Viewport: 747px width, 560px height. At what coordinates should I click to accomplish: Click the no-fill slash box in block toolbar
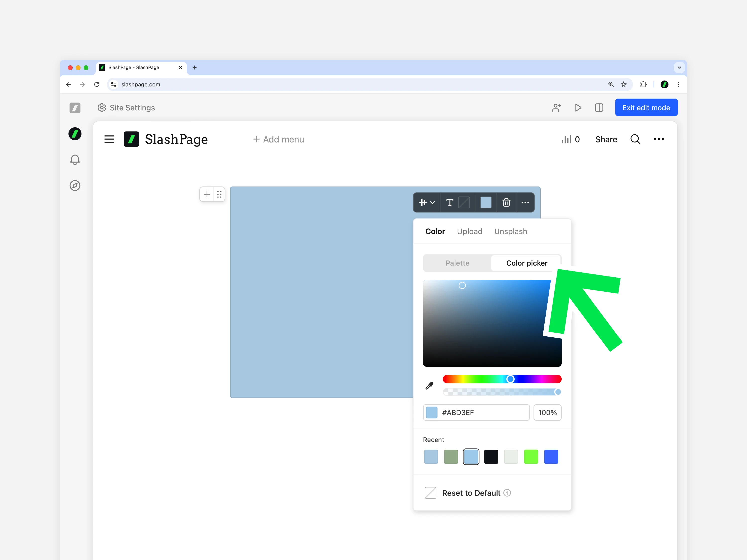click(x=464, y=203)
